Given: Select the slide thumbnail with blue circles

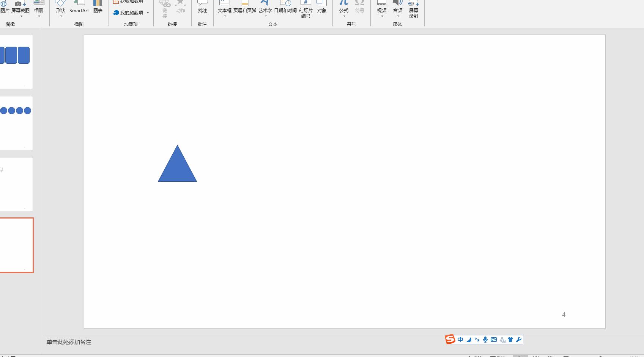Looking at the screenshot, I should pyautogui.click(x=16, y=123).
